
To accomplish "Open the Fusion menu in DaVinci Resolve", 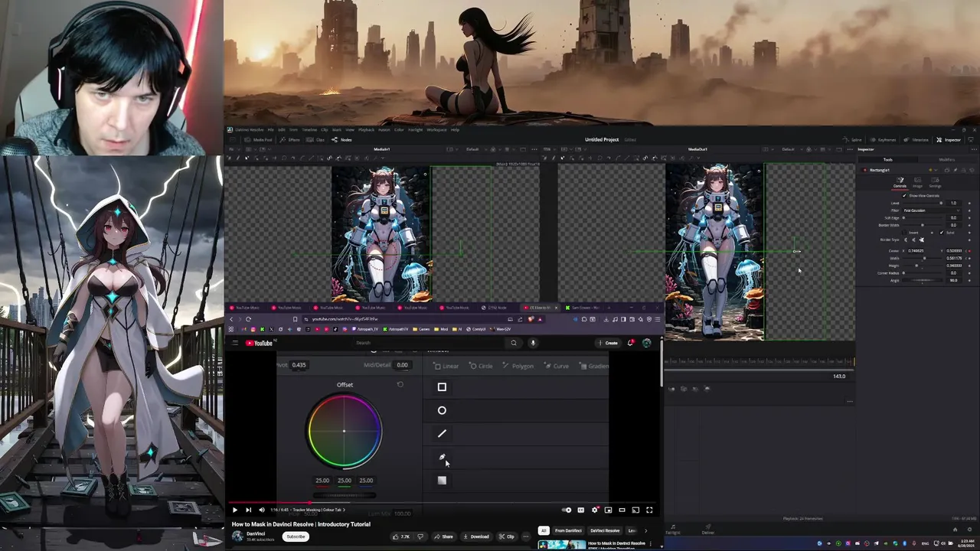I will click(x=384, y=130).
